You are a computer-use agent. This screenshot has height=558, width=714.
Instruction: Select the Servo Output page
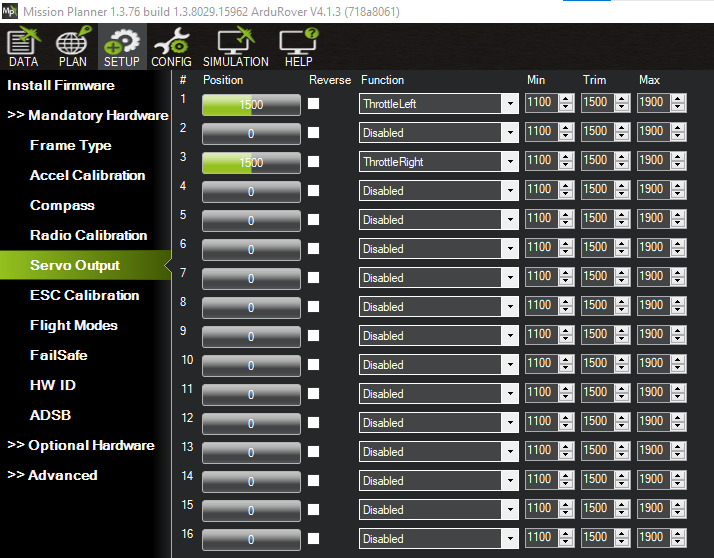pyautogui.click(x=86, y=265)
